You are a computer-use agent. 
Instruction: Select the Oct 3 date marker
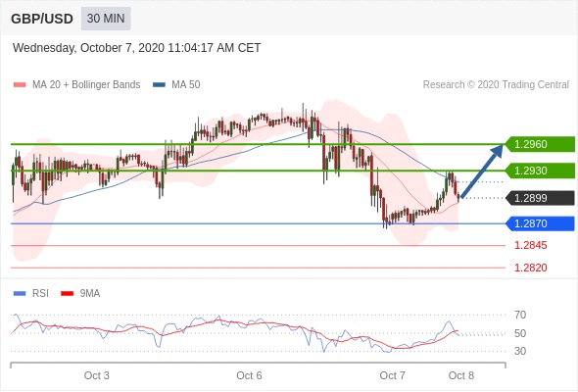coord(97,375)
